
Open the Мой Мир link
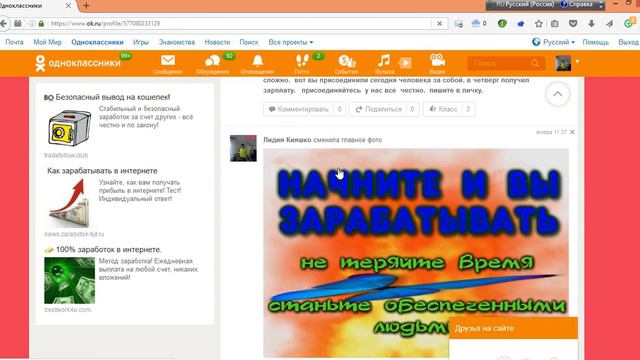47,42
